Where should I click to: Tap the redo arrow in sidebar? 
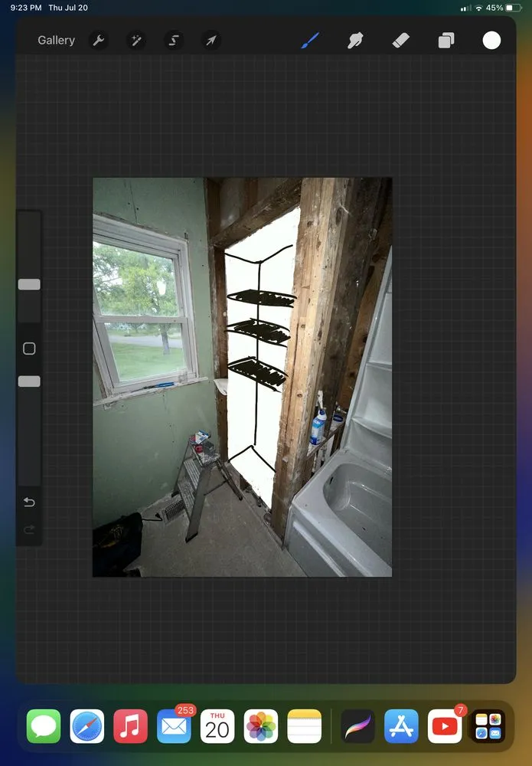(29, 530)
